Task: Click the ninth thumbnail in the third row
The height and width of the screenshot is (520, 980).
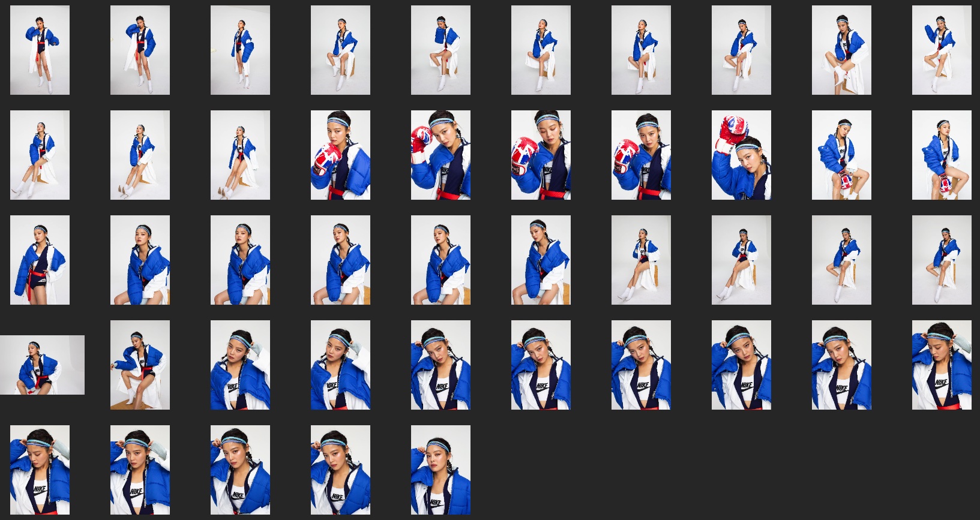Action: [x=841, y=260]
